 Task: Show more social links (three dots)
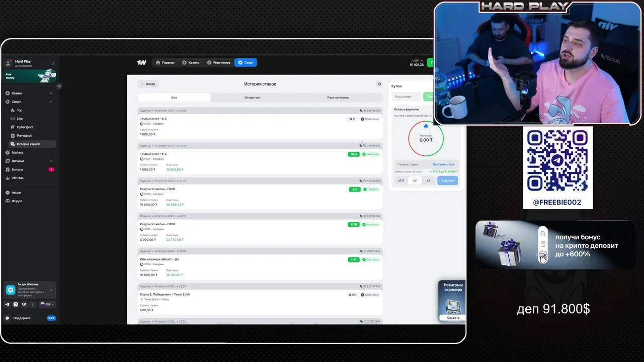coord(33,304)
